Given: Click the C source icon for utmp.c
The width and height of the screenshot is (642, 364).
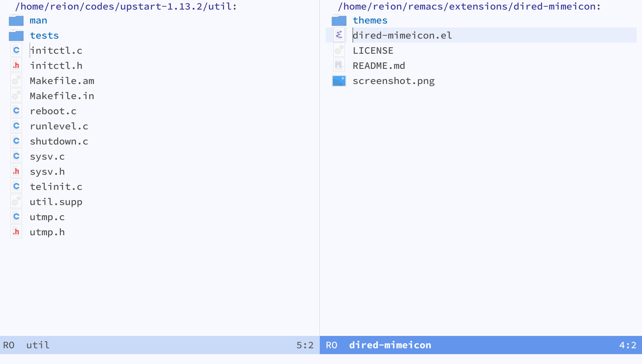Looking at the screenshot, I should [x=16, y=216].
